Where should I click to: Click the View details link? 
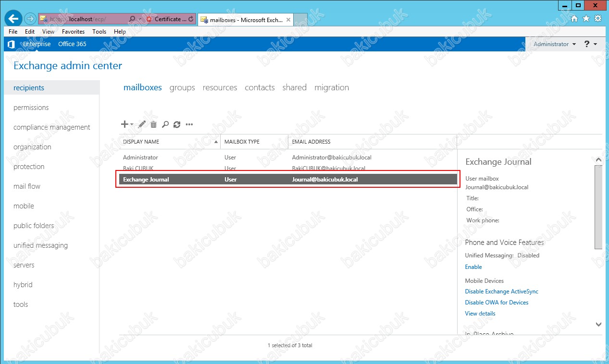(480, 314)
